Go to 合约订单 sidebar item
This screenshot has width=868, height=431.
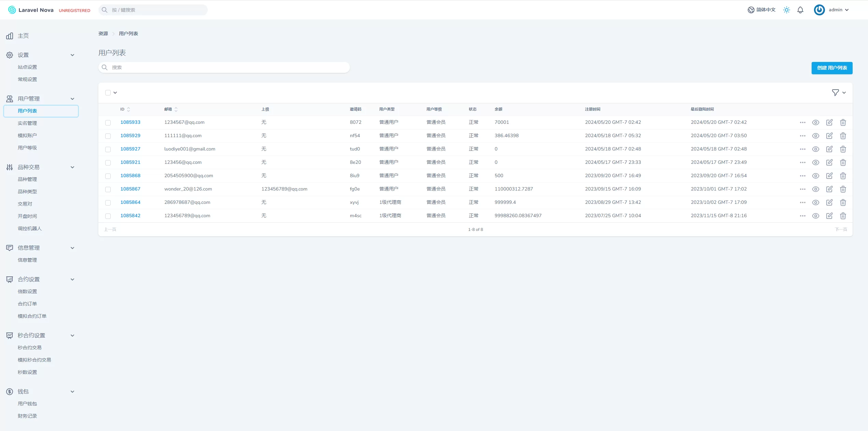(27, 304)
